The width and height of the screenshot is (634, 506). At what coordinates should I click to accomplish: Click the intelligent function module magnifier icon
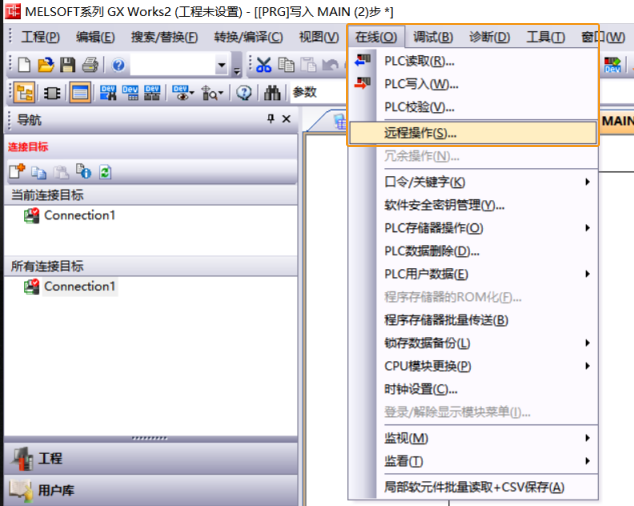tap(209, 93)
